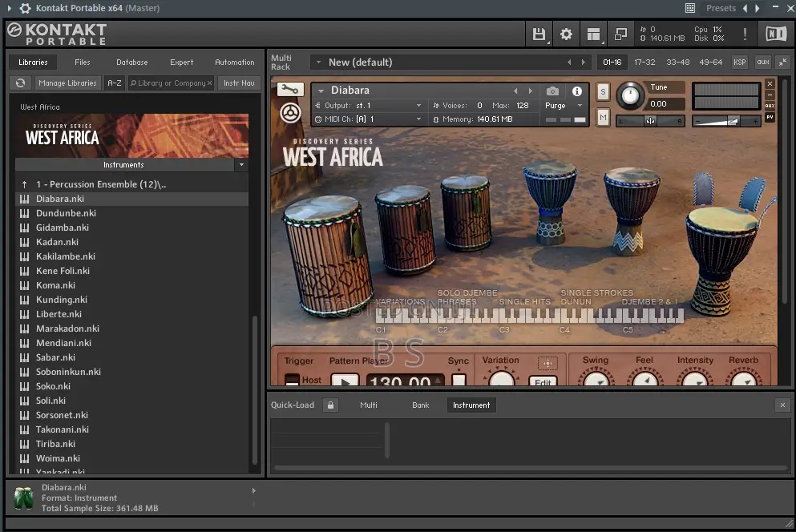The image size is (796, 532).
Task: Click the variation Edit button
Action: click(543, 381)
